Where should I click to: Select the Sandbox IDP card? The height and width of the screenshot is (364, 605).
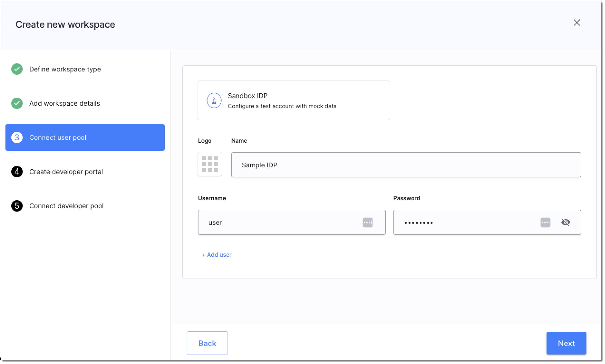click(293, 100)
